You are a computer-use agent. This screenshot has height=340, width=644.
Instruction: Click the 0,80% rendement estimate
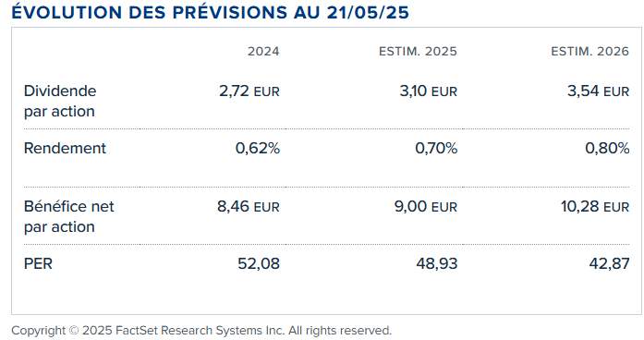(607, 148)
